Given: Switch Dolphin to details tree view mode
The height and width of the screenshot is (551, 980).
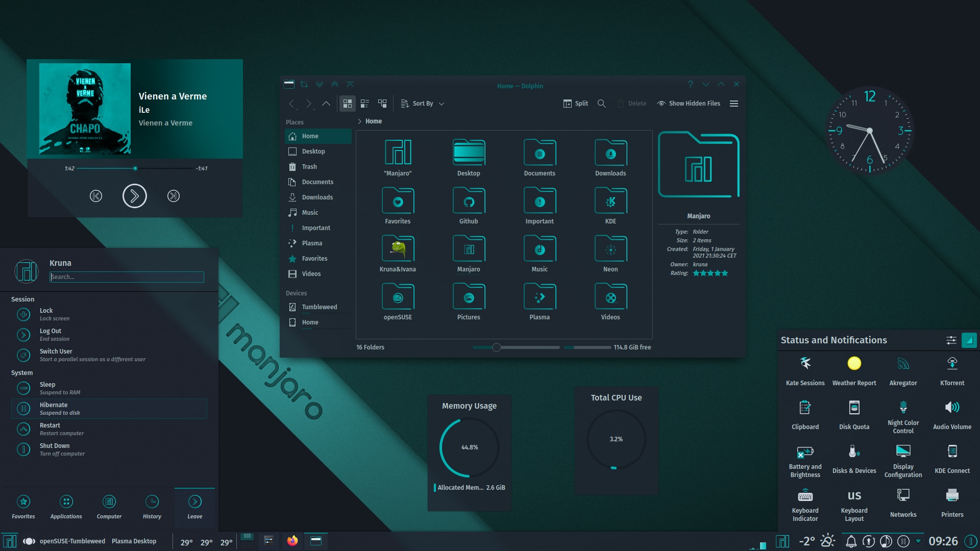Looking at the screenshot, I should [x=382, y=104].
